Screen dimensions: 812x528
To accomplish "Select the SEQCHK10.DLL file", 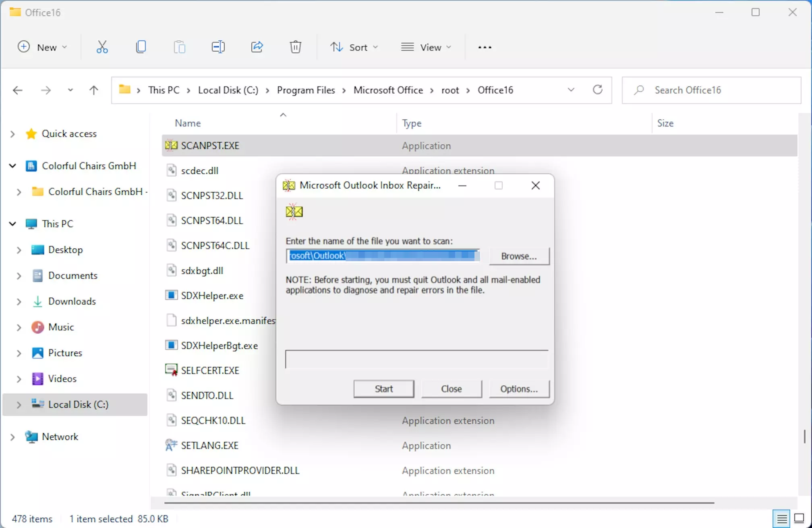I will (213, 420).
